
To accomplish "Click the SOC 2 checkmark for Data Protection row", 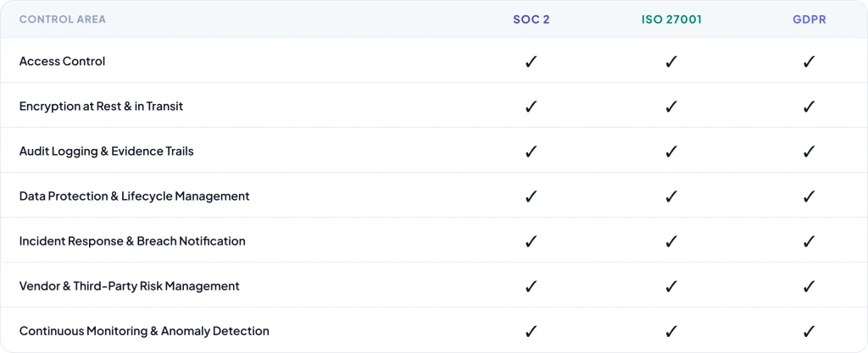I will point(531,196).
